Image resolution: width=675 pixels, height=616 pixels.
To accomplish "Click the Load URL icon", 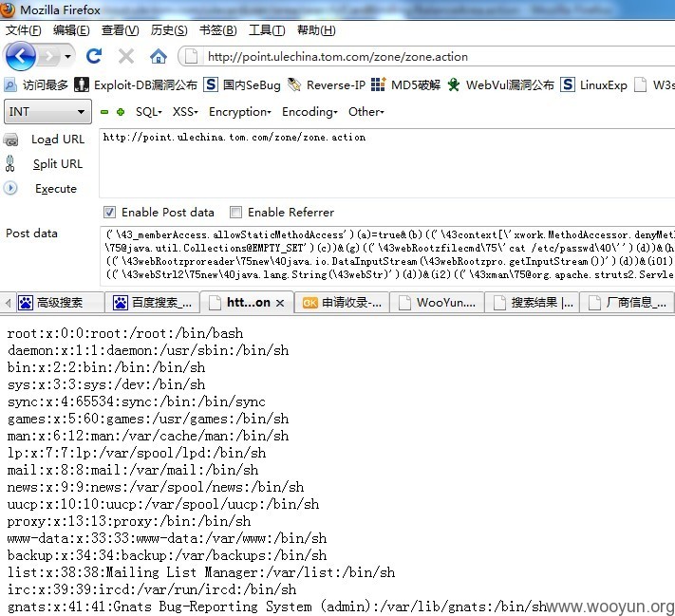I will [x=10, y=140].
